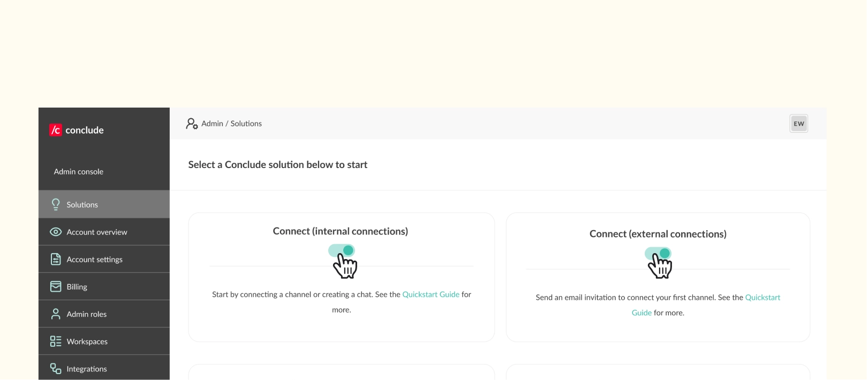Screen dimensions: 868x380
Task: Enable the Connect external connections toggle
Action: tap(658, 254)
